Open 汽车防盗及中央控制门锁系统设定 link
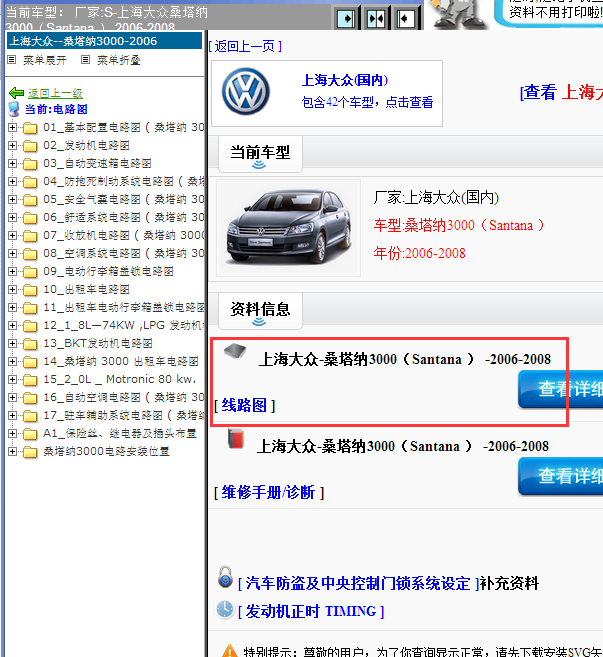The image size is (603, 657). point(358,583)
